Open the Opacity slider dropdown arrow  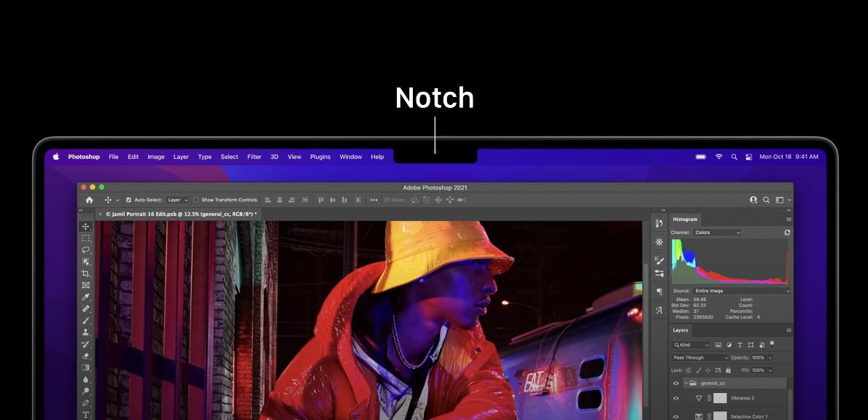point(770,357)
